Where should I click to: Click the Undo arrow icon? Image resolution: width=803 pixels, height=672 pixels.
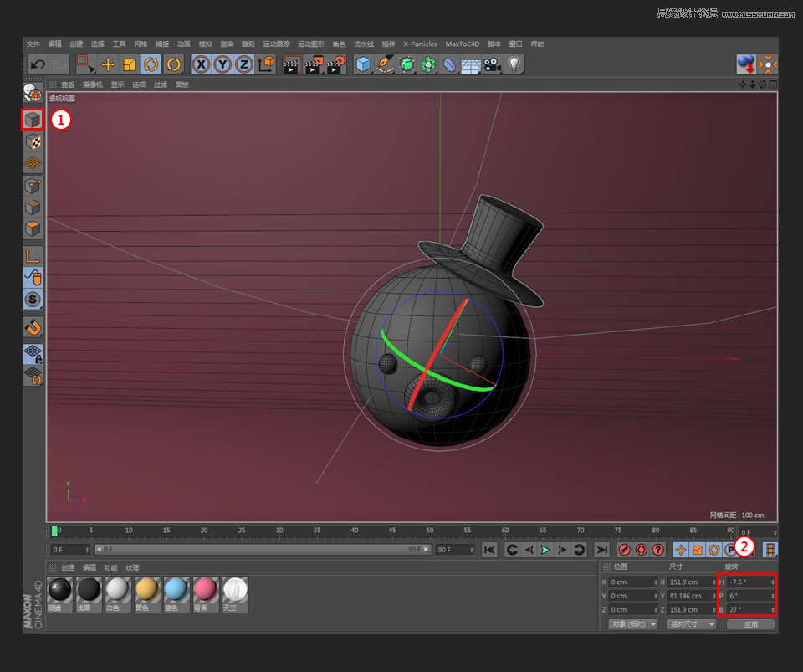click(38, 64)
